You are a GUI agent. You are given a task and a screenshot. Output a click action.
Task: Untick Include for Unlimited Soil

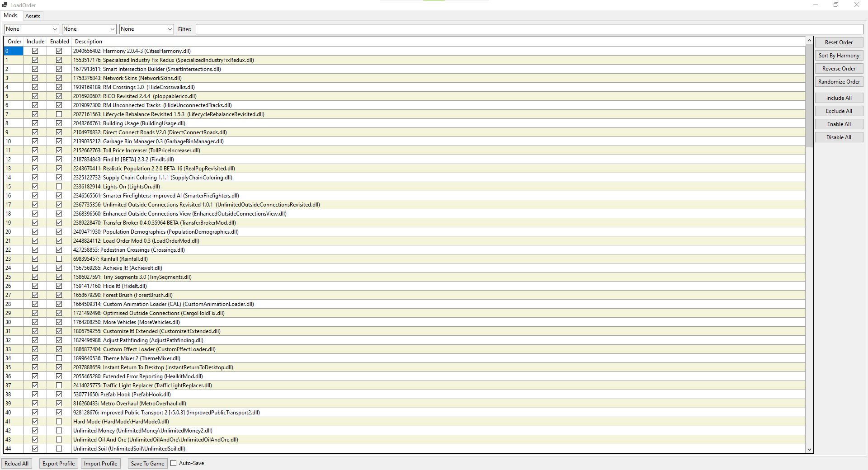coord(35,449)
